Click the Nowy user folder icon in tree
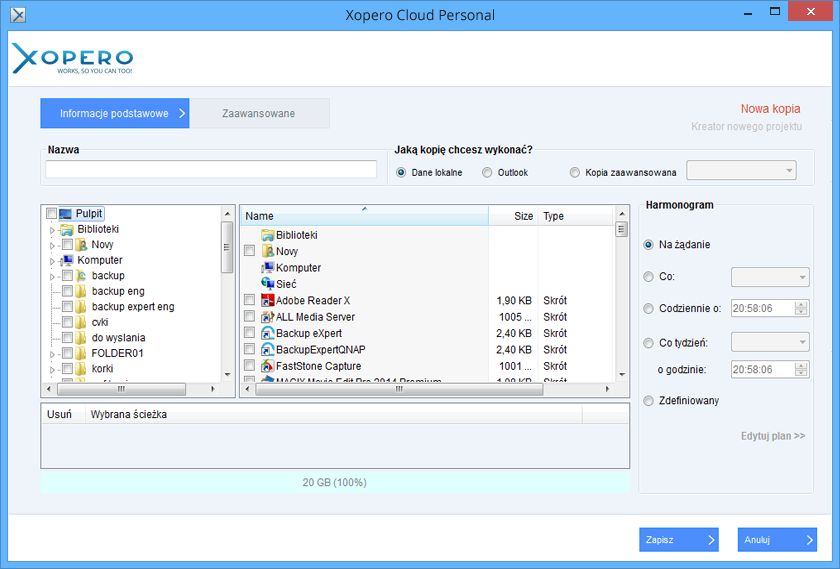The height and width of the screenshot is (569, 840). 81,245
